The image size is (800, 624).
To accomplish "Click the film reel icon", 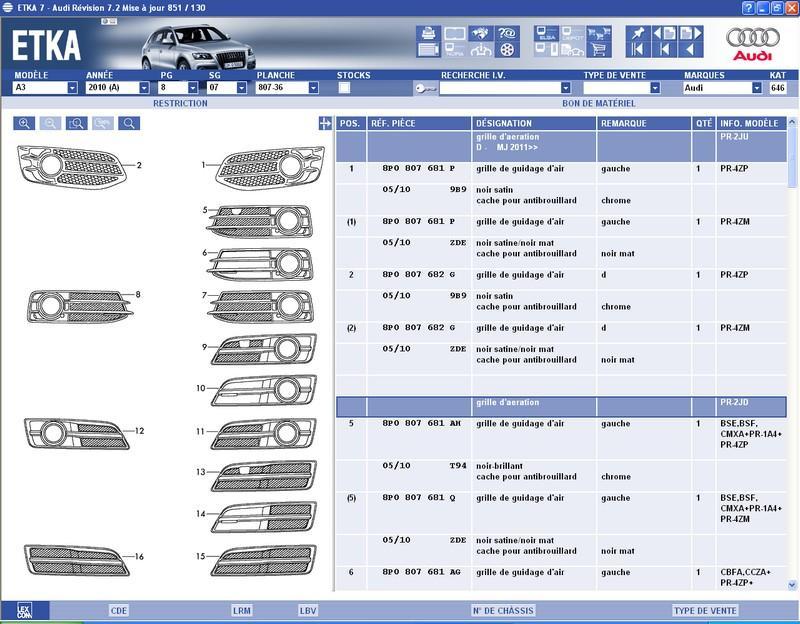I will (507, 49).
